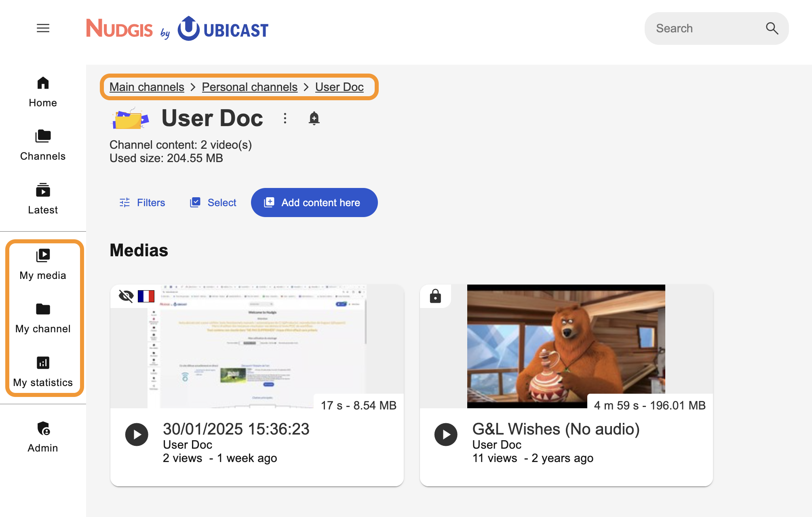812x517 pixels.
Task: Click 'User Doc' under the 30/01/2025 title
Action: point(188,445)
